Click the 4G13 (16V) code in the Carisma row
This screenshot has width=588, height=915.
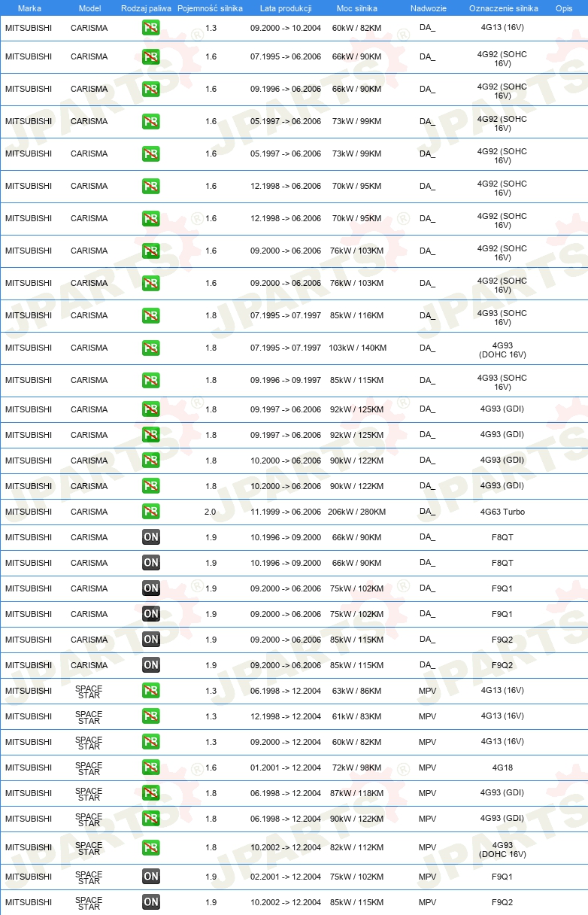(x=503, y=28)
